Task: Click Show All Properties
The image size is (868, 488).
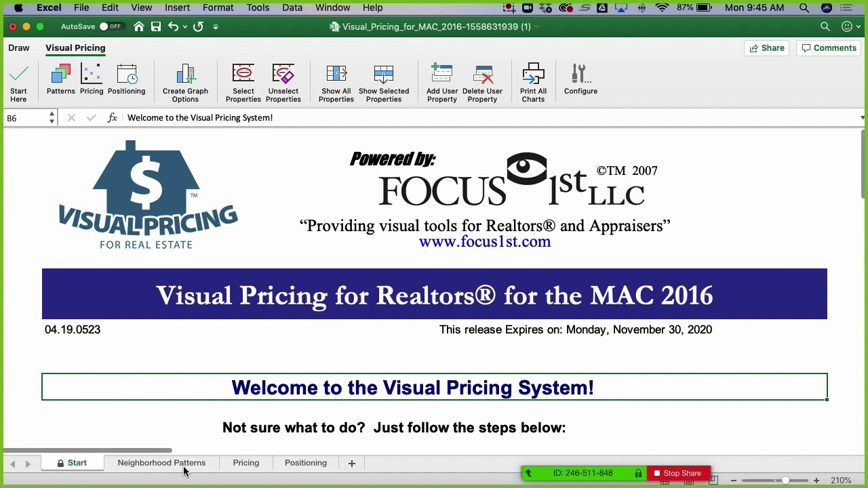Action: (336, 83)
